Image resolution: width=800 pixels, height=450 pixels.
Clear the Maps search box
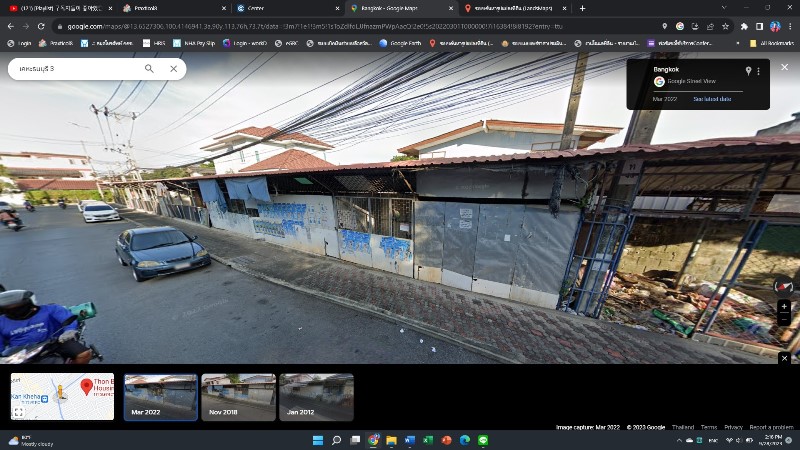click(173, 68)
